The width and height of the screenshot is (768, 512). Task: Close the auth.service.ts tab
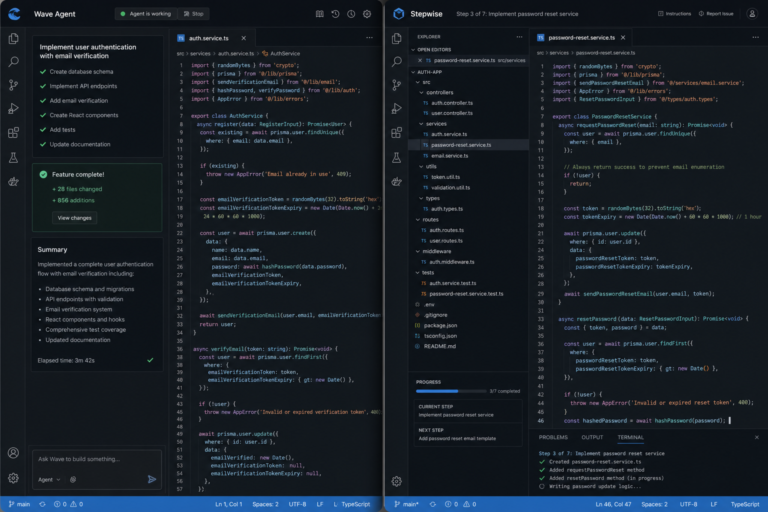coord(243,38)
